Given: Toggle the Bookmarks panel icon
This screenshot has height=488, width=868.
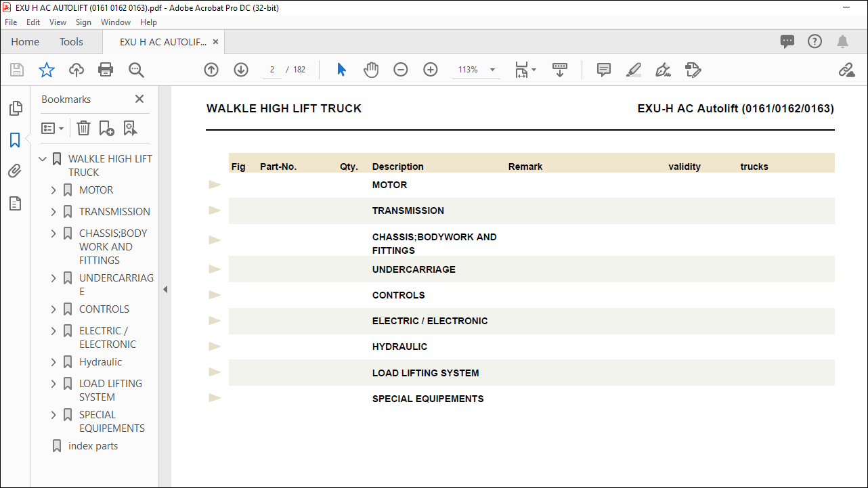Looking at the screenshot, I should (x=15, y=140).
